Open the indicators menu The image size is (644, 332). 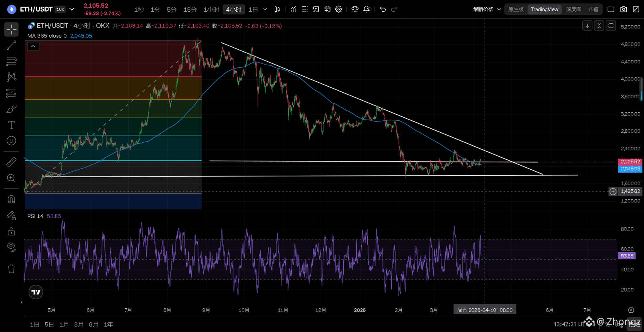[294, 9]
